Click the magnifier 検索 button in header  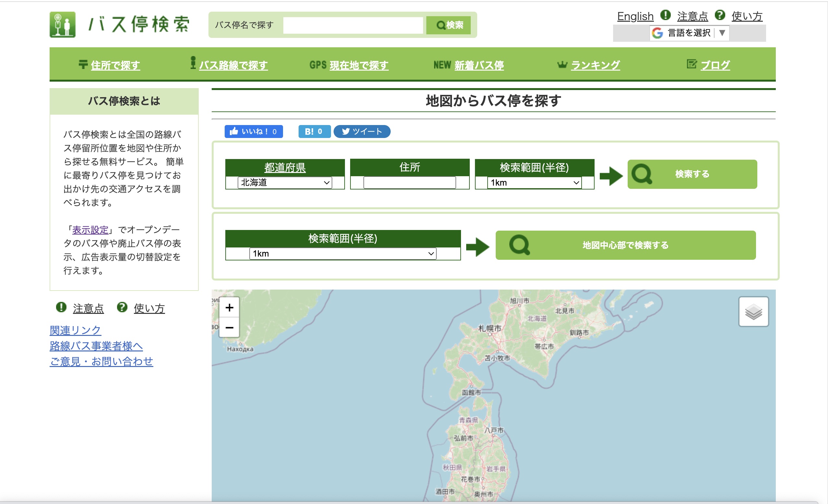coord(449,25)
